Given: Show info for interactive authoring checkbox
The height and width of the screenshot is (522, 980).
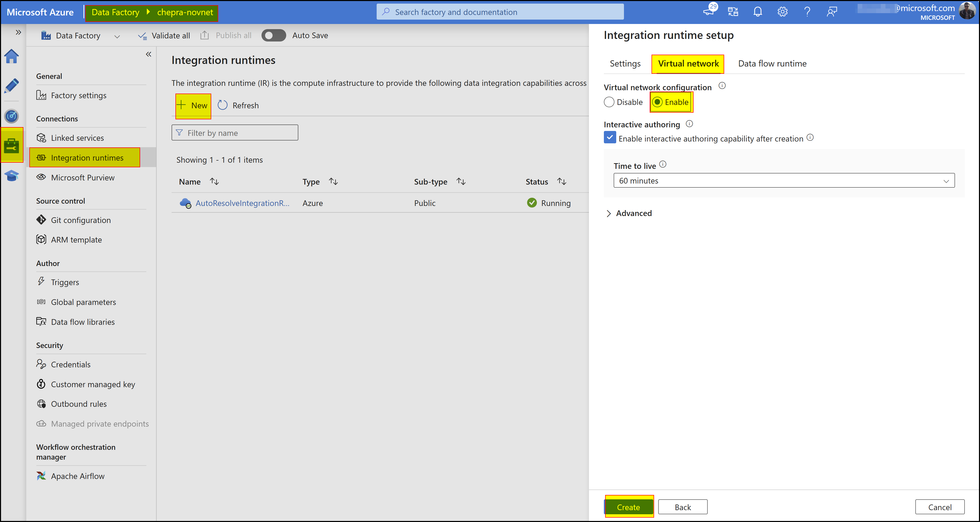Looking at the screenshot, I should pyautogui.click(x=810, y=137).
